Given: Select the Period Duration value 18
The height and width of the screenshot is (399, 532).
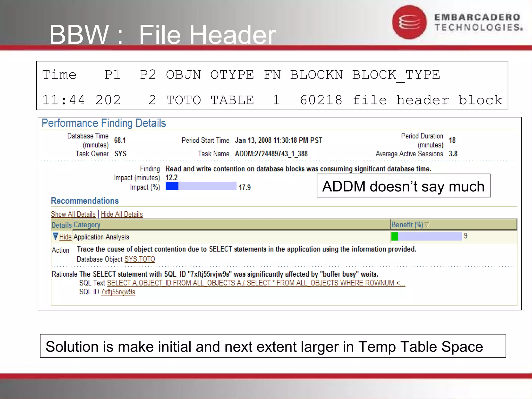Looking at the screenshot, I should [x=452, y=141].
